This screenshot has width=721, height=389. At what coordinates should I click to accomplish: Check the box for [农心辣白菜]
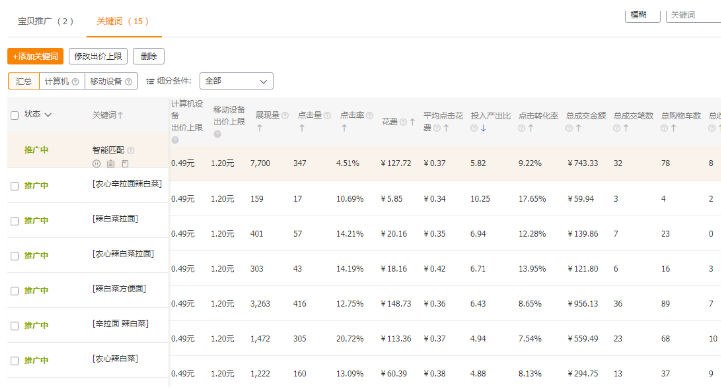[15, 360]
